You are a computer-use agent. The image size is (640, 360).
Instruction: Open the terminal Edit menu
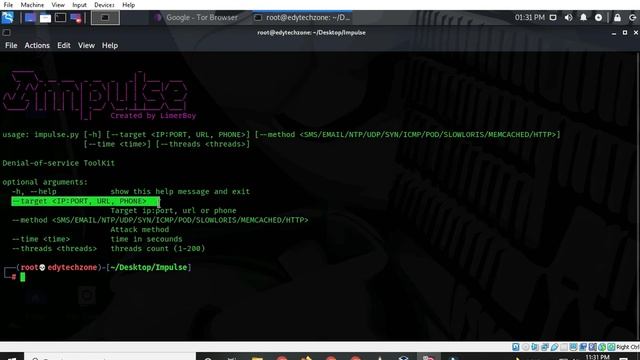(x=64, y=45)
